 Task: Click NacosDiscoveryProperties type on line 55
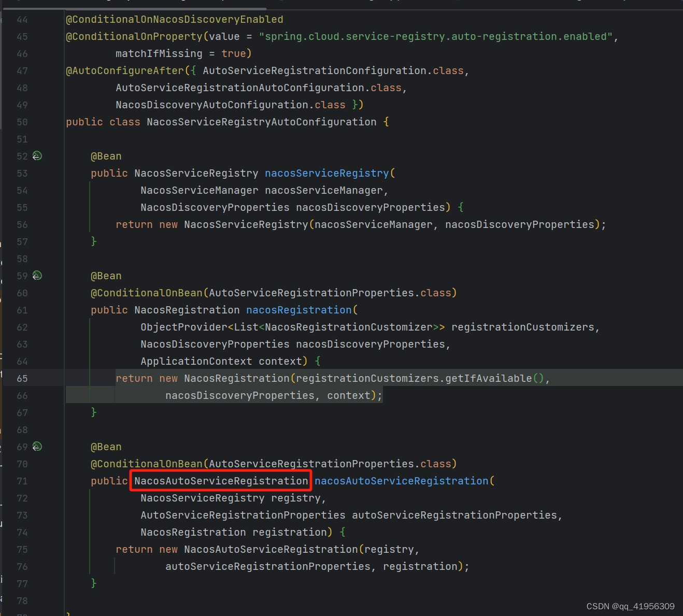[x=215, y=207]
